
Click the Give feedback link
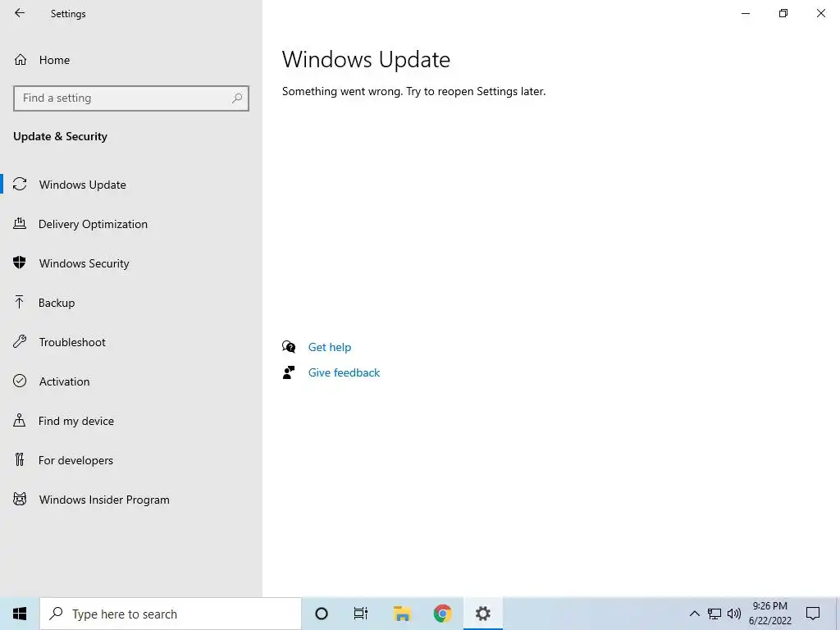point(344,373)
